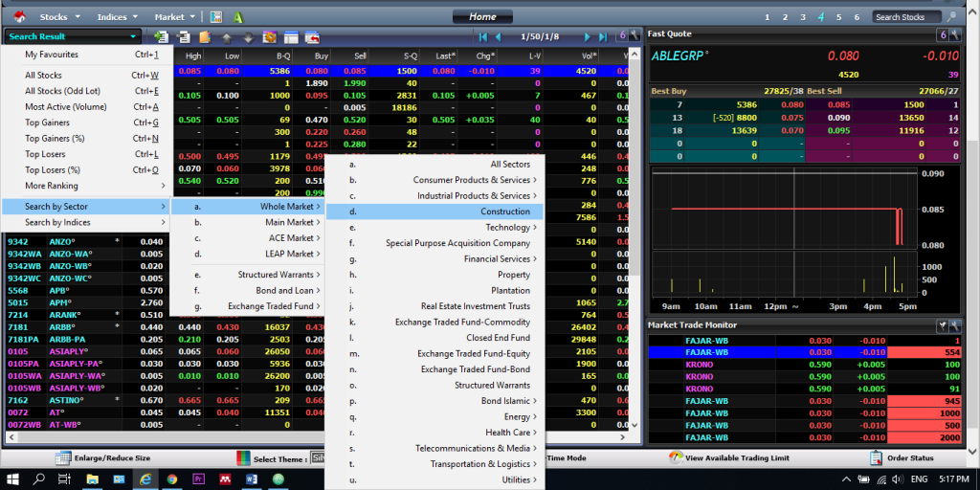Jump to first page of stock list
Screen dimensions: 980x490
pos(483,37)
